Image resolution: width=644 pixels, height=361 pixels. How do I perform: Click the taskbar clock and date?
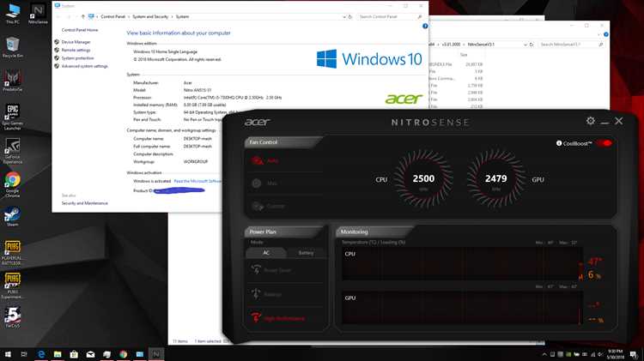615,354
